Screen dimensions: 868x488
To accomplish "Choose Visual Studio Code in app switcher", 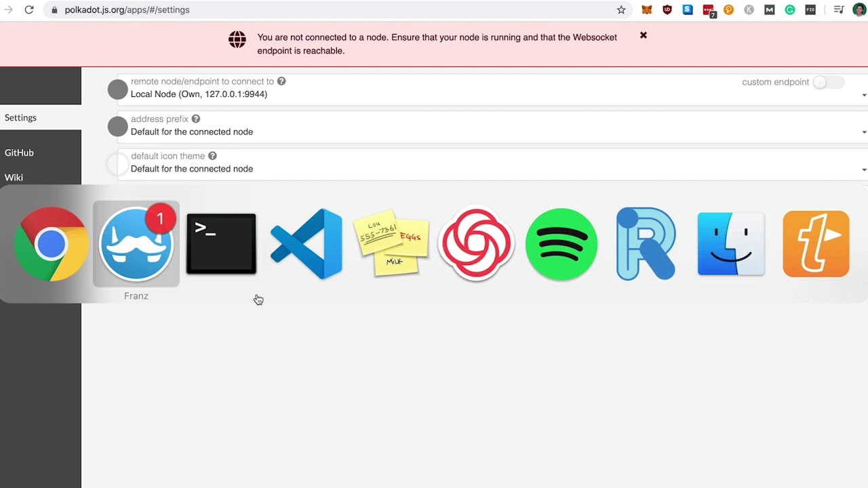I will point(307,244).
